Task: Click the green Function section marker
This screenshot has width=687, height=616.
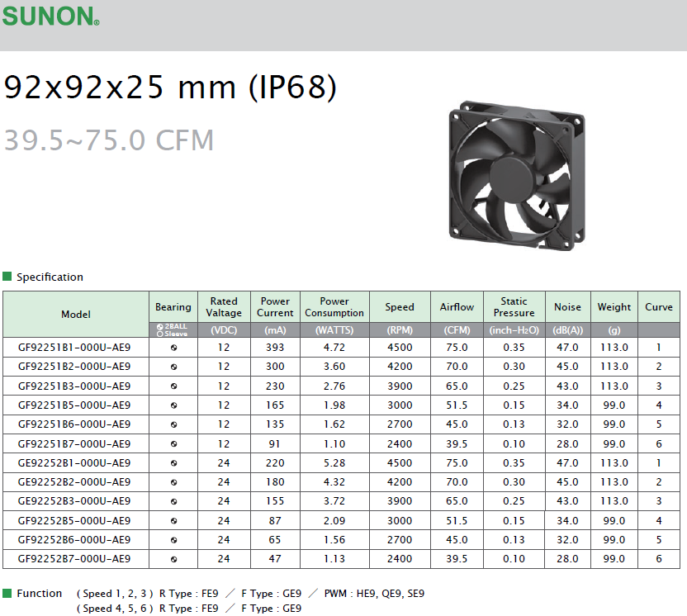Action: click(7, 593)
